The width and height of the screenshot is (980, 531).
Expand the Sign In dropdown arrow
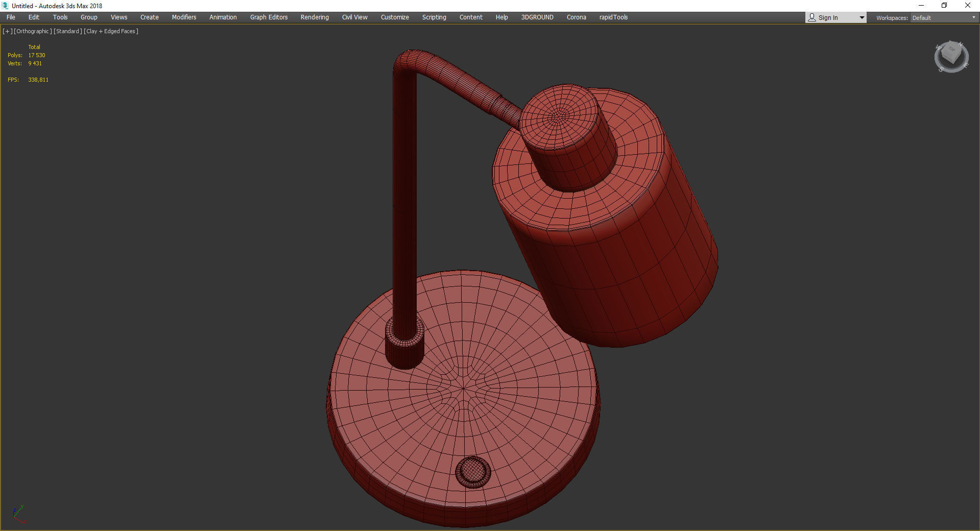coord(862,18)
